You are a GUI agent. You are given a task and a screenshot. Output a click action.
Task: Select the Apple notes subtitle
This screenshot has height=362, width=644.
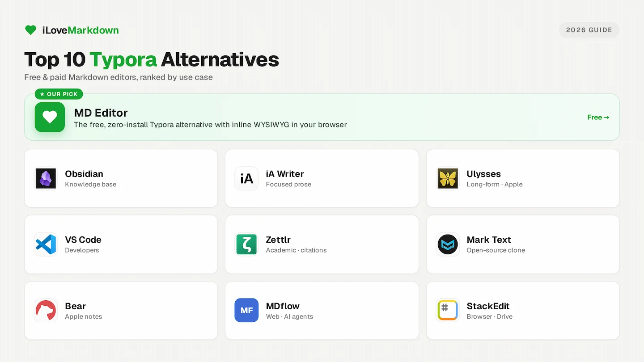click(x=84, y=316)
